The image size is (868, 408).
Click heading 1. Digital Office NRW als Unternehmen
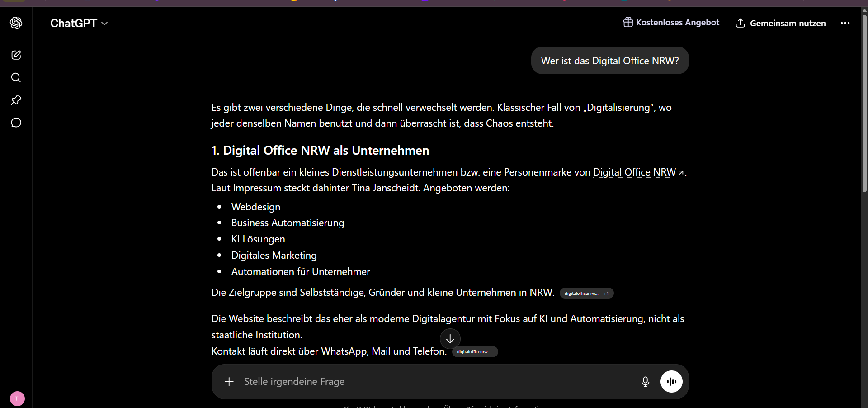pos(320,151)
